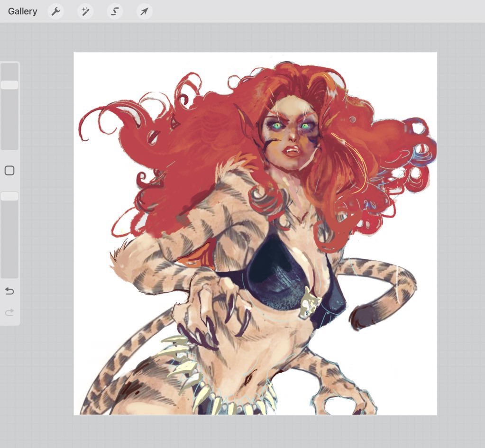Activate the Selection S-shaped tool
Image resolution: width=485 pixels, height=448 pixels.
115,11
